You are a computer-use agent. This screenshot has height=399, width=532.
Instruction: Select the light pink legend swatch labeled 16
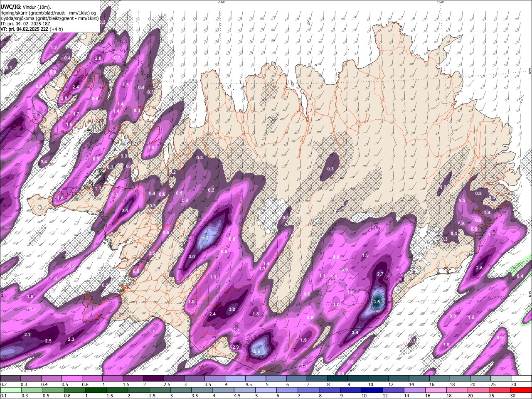point(436,390)
